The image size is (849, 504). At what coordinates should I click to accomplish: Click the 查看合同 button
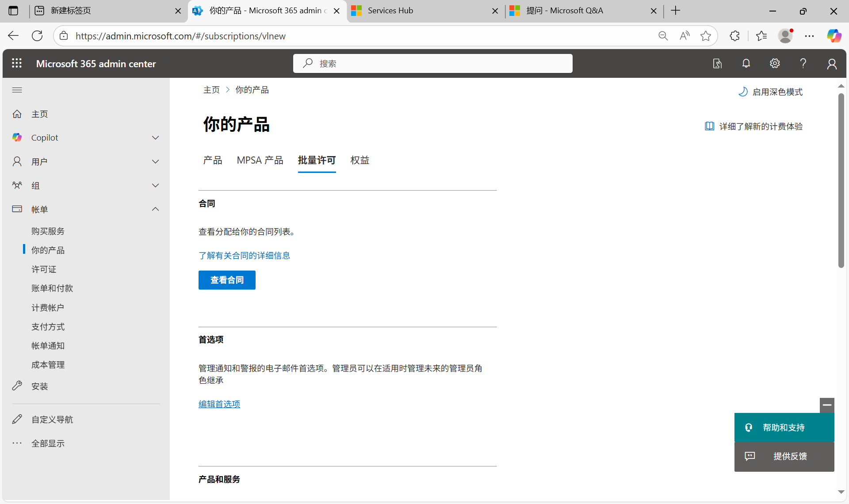click(x=227, y=280)
